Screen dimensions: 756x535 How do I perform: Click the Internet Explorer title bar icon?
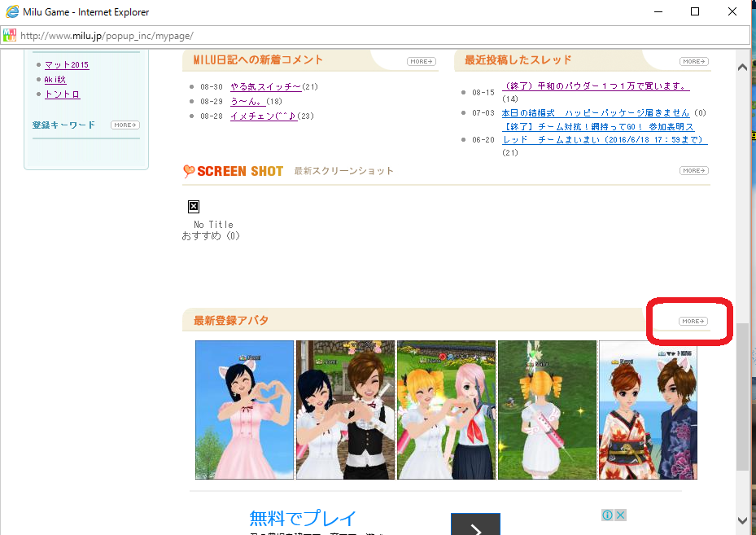coord(11,11)
